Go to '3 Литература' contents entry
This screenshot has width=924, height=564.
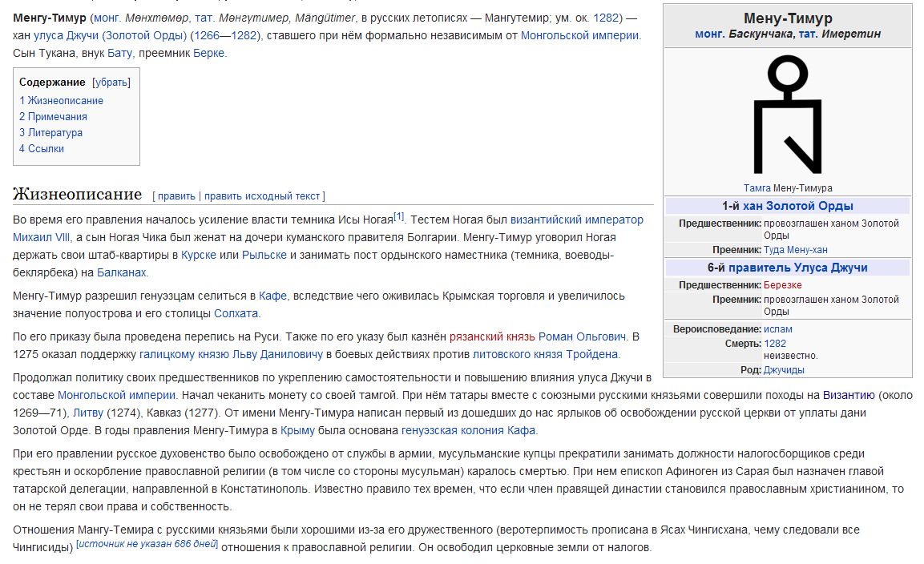tap(51, 133)
